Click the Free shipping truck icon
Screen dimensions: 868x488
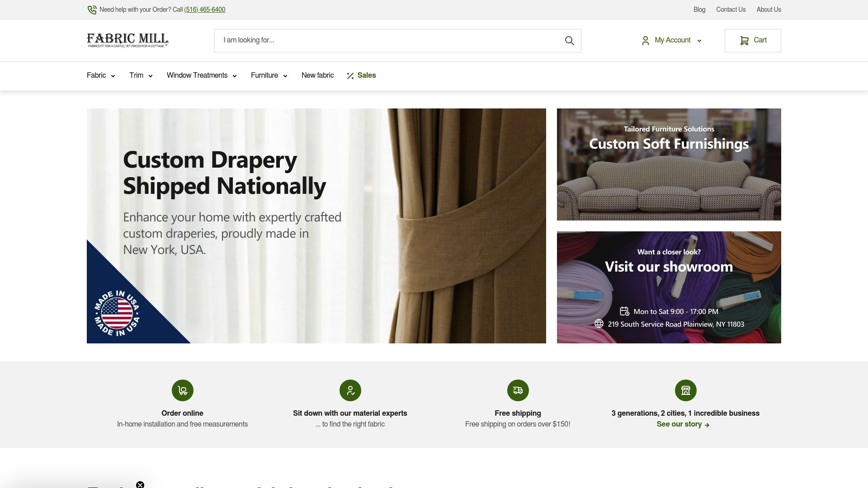coord(518,390)
